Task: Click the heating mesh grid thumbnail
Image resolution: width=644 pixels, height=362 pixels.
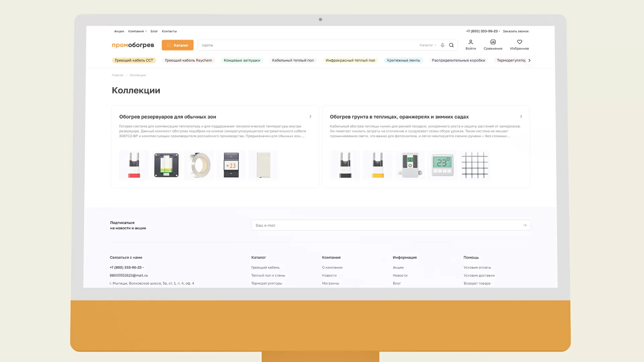Action: point(475,165)
